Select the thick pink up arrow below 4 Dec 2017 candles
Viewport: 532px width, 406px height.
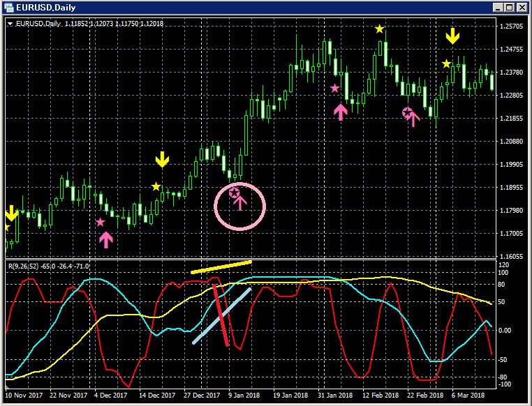pos(106,240)
